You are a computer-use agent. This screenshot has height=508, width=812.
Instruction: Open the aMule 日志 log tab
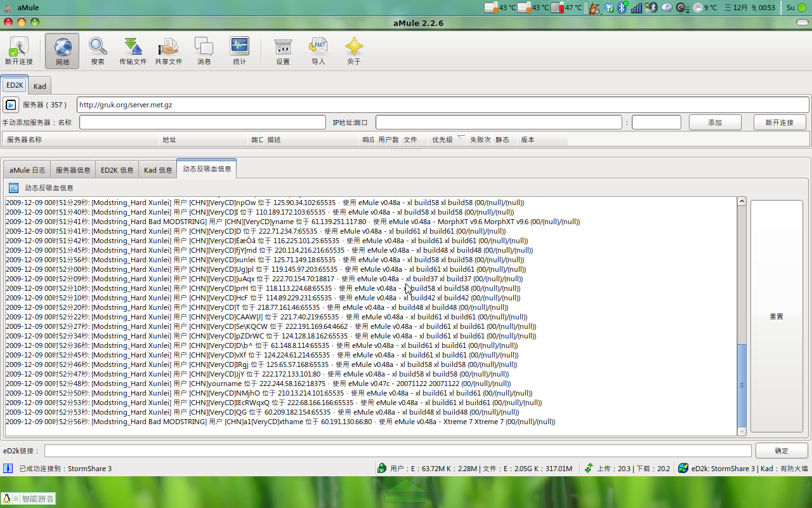(x=27, y=170)
